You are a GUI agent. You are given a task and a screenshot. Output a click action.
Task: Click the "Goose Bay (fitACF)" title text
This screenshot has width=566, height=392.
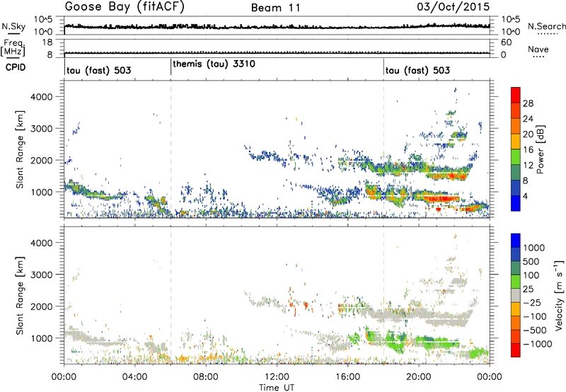[x=125, y=6]
